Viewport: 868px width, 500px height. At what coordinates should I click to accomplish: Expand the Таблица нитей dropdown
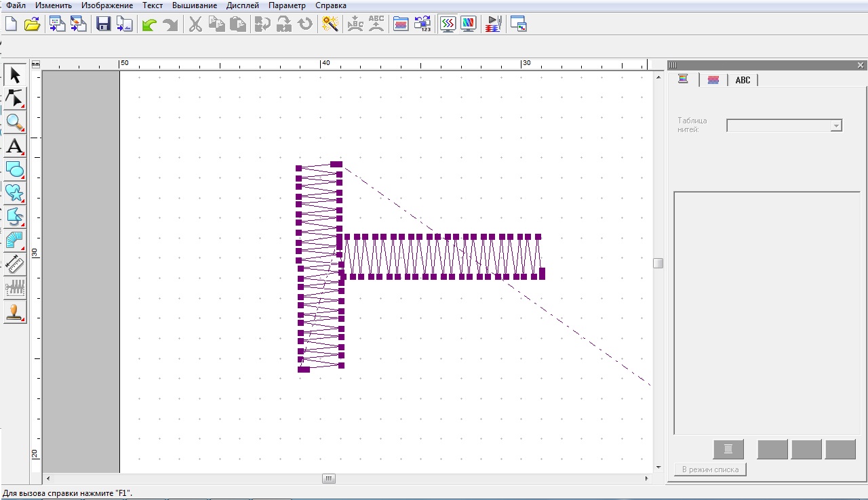836,126
